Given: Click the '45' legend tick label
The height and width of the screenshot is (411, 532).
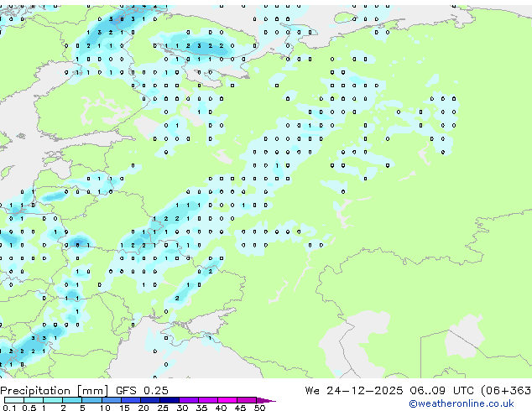Looking at the screenshot, I should coord(240,408).
